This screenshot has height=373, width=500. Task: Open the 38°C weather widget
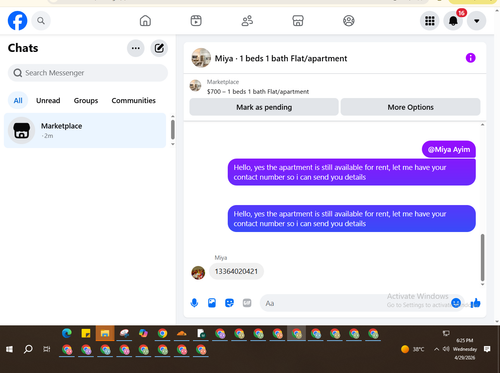pos(413,349)
